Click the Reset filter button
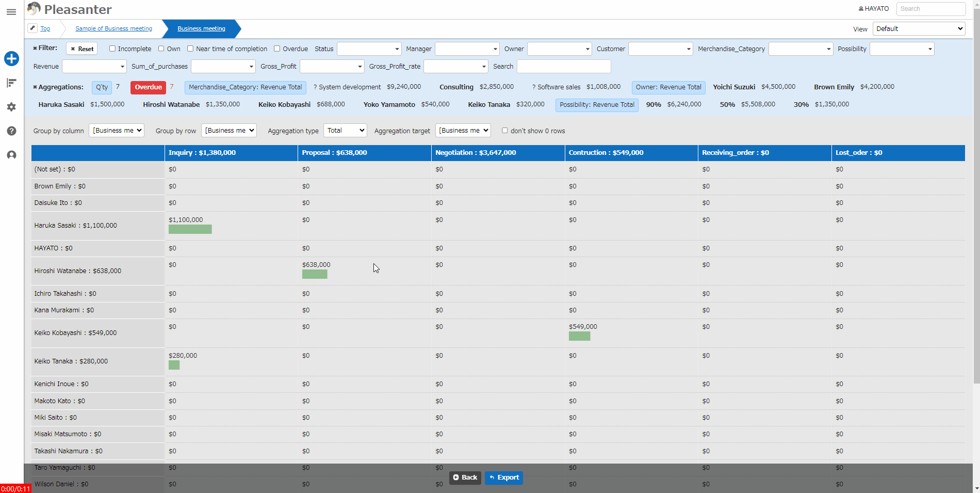 [82, 49]
